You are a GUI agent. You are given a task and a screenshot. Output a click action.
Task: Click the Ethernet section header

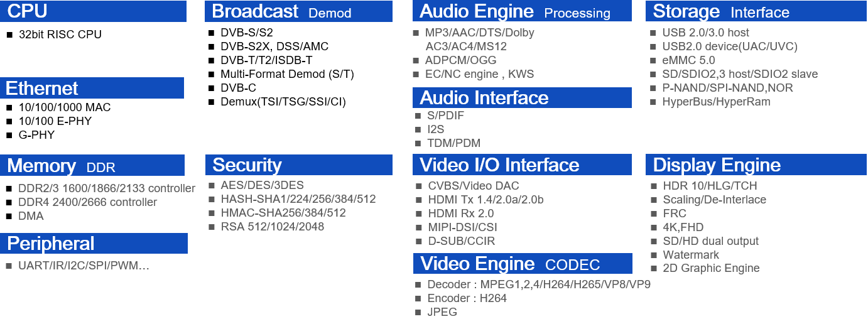point(92,88)
